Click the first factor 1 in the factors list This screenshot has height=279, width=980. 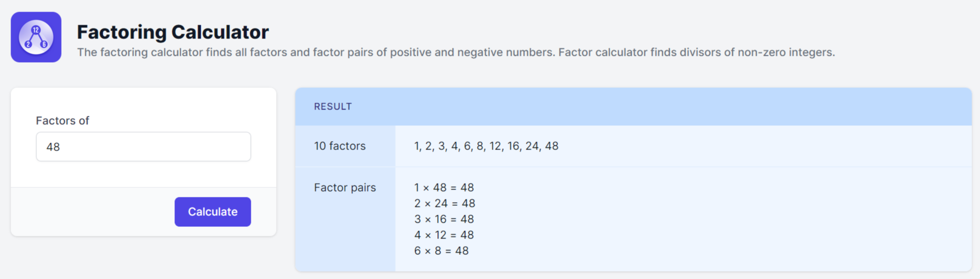pyautogui.click(x=417, y=146)
